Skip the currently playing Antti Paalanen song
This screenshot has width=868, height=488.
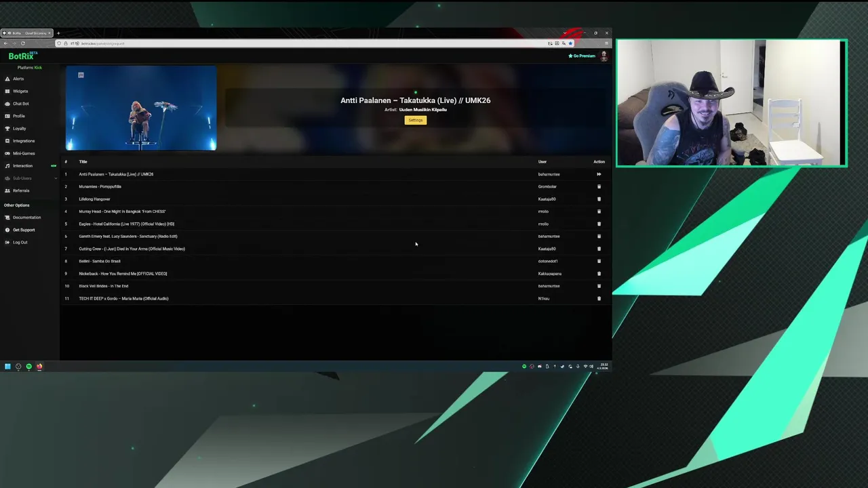pos(599,174)
